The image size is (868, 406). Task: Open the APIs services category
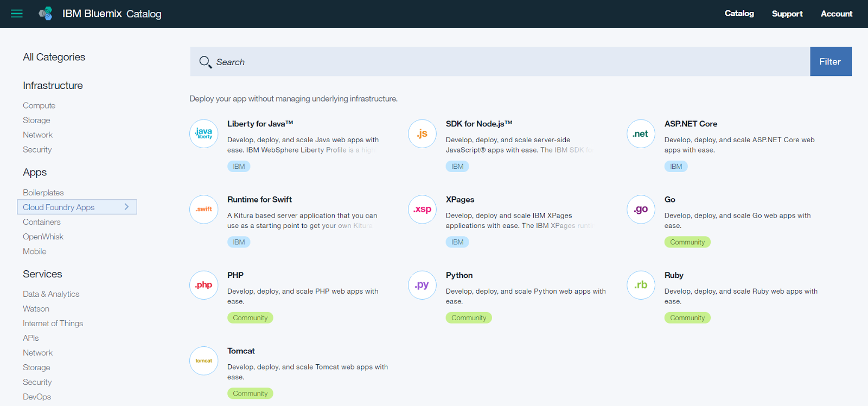30,338
